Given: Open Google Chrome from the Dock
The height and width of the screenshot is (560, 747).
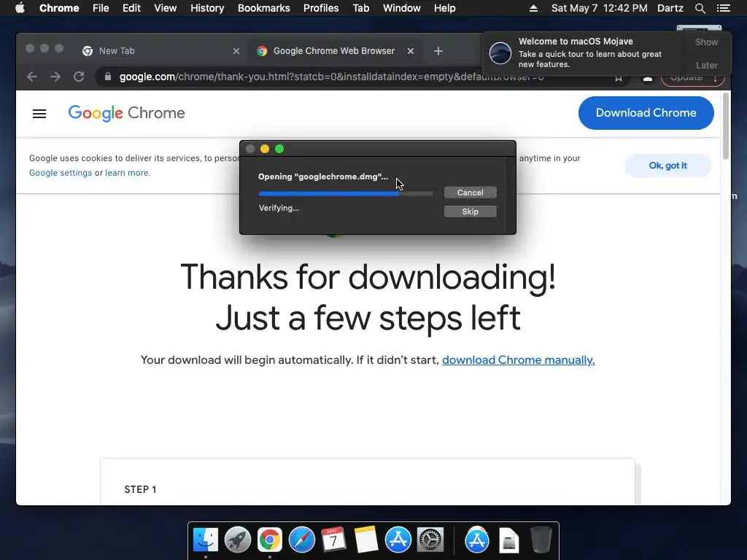Looking at the screenshot, I should pos(270,540).
